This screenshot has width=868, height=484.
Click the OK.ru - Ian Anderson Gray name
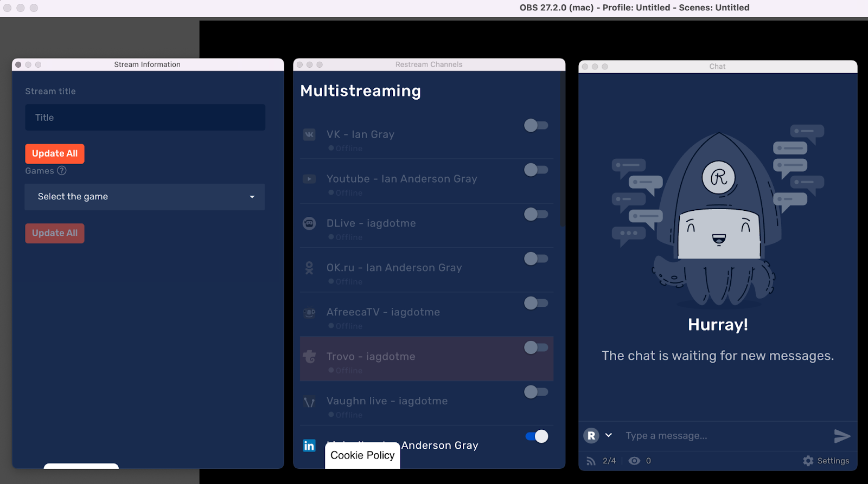tap(394, 268)
